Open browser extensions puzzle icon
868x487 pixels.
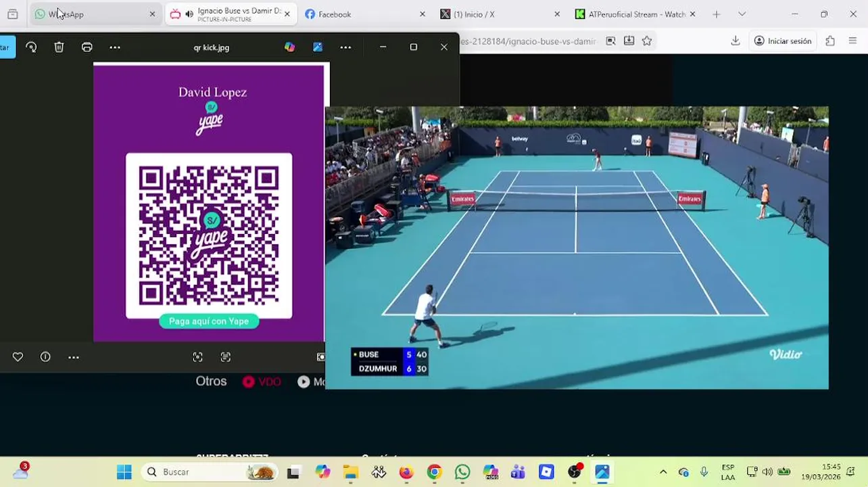point(830,41)
